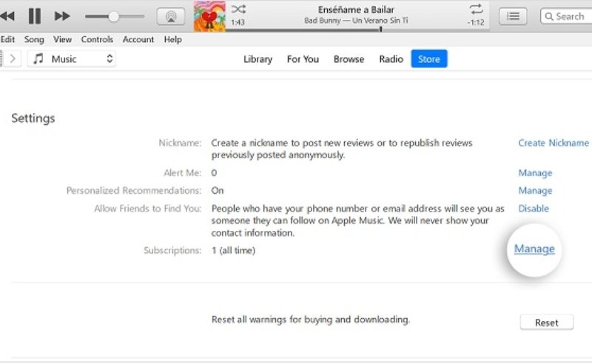The height and width of the screenshot is (364, 592).
Task: Open the Account menu
Action: click(x=138, y=39)
